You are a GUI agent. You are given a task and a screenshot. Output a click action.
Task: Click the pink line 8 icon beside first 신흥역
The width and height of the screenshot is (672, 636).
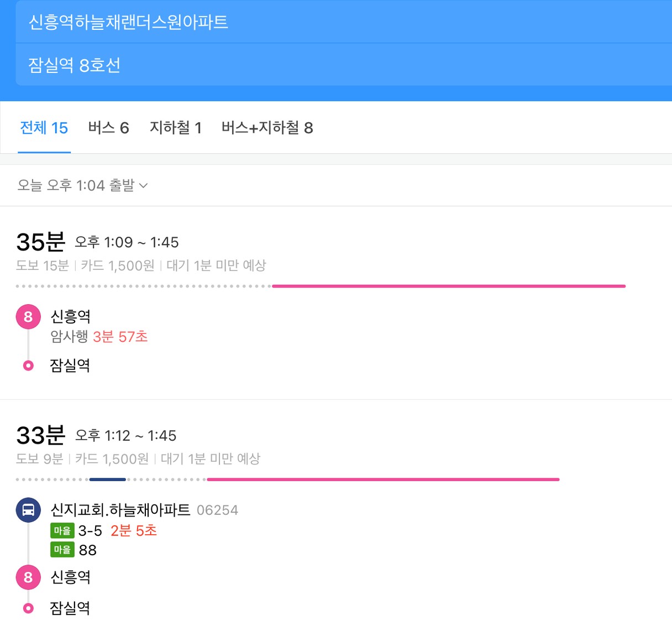(x=28, y=317)
